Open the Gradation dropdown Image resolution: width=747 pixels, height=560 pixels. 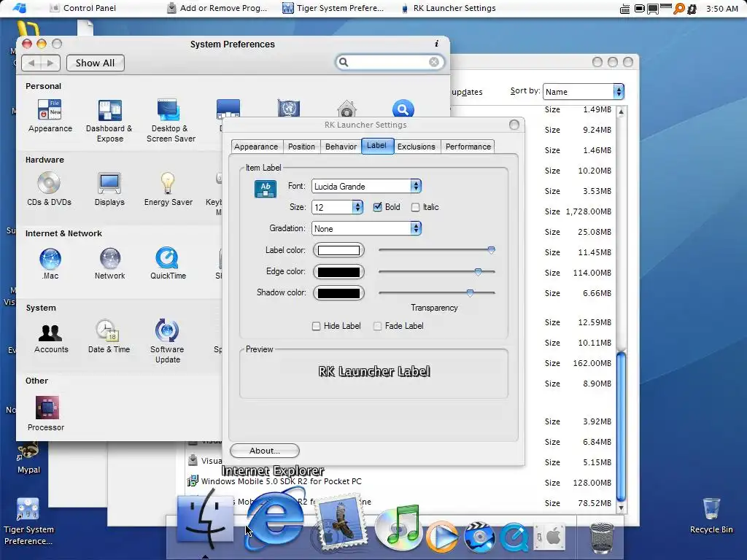[366, 228]
